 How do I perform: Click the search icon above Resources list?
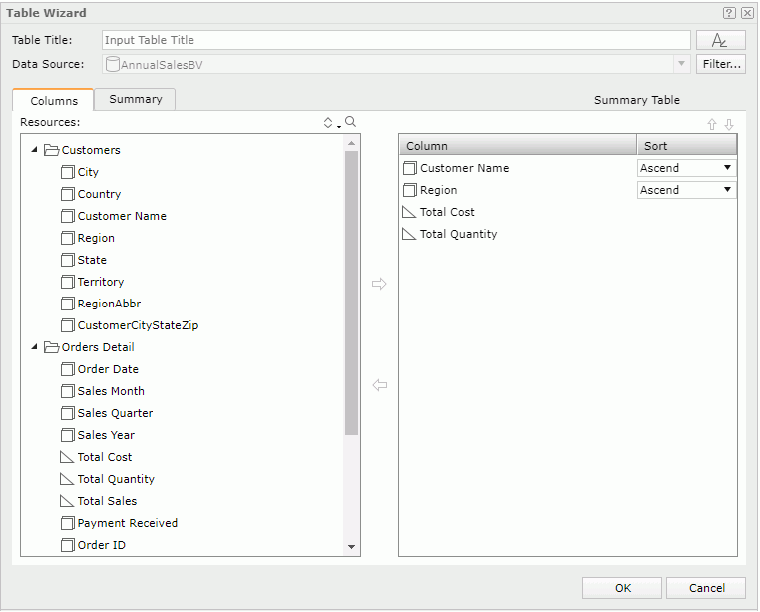(x=350, y=122)
